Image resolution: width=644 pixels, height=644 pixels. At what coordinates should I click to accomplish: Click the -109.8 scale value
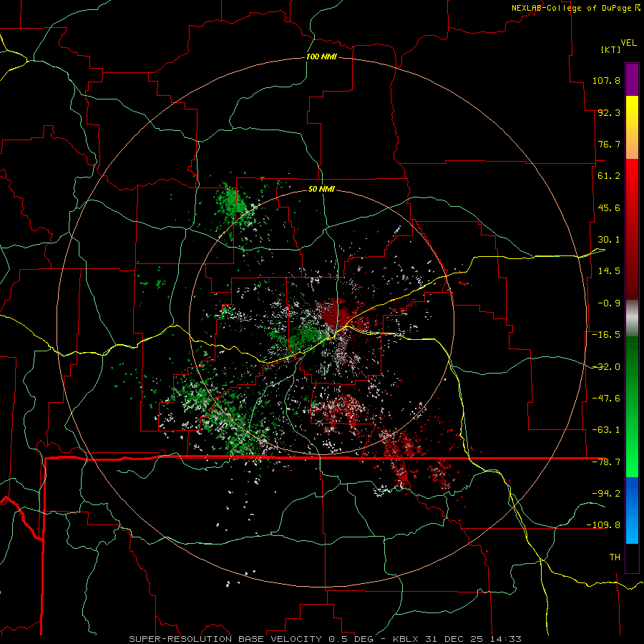(x=603, y=525)
